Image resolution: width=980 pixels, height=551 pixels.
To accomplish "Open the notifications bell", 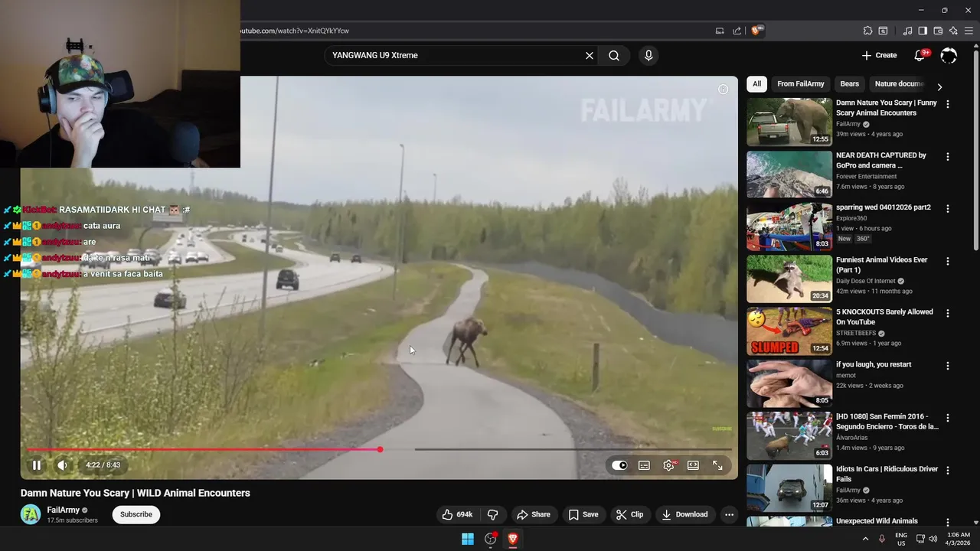I will [x=920, y=55].
